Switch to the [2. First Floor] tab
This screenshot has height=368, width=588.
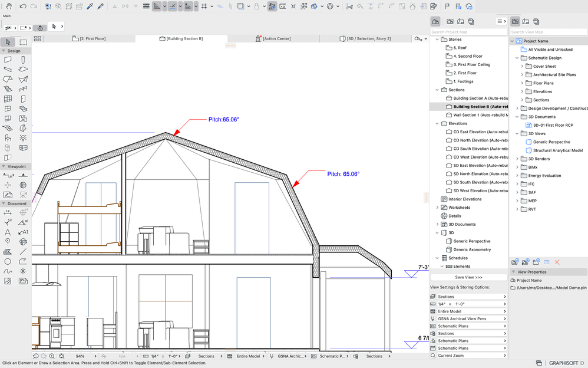(89, 38)
